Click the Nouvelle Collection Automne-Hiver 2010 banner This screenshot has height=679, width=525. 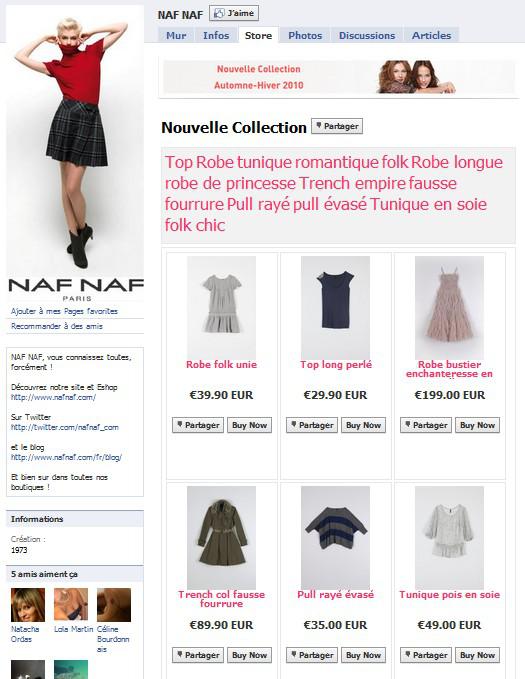[339, 77]
